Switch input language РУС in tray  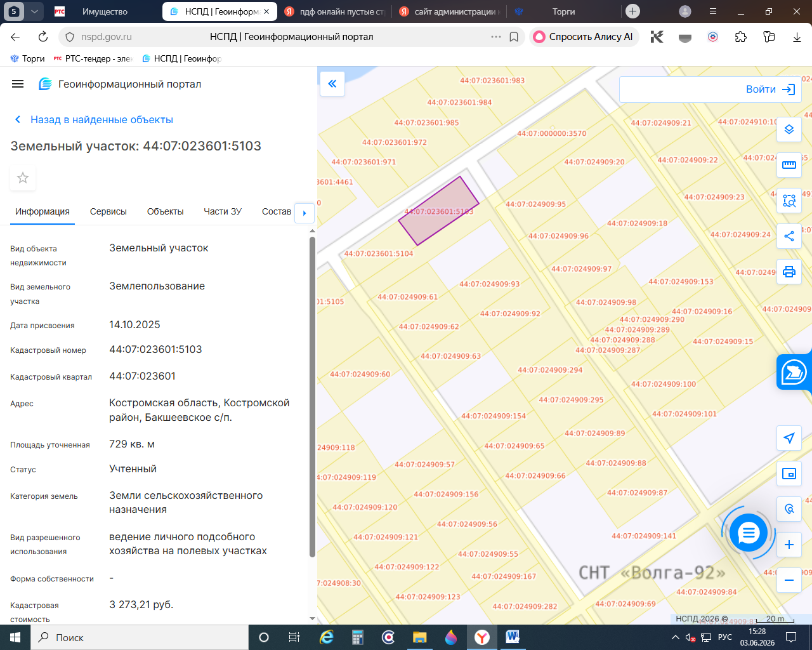[x=725, y=637]
